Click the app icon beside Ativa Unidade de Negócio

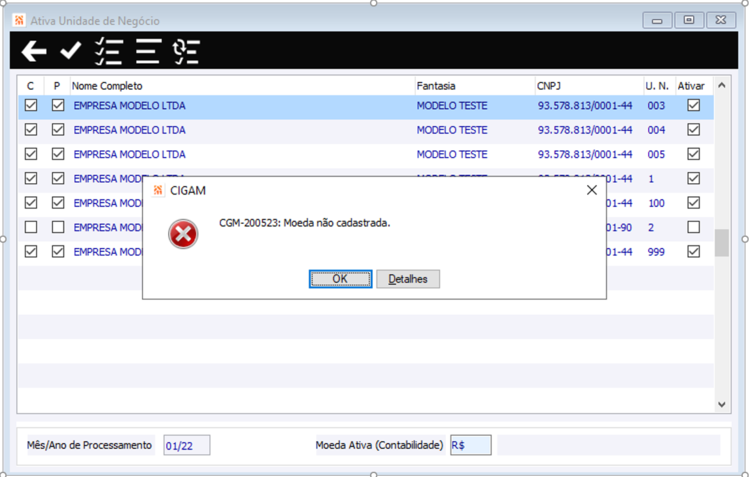[x=19, y=21]
